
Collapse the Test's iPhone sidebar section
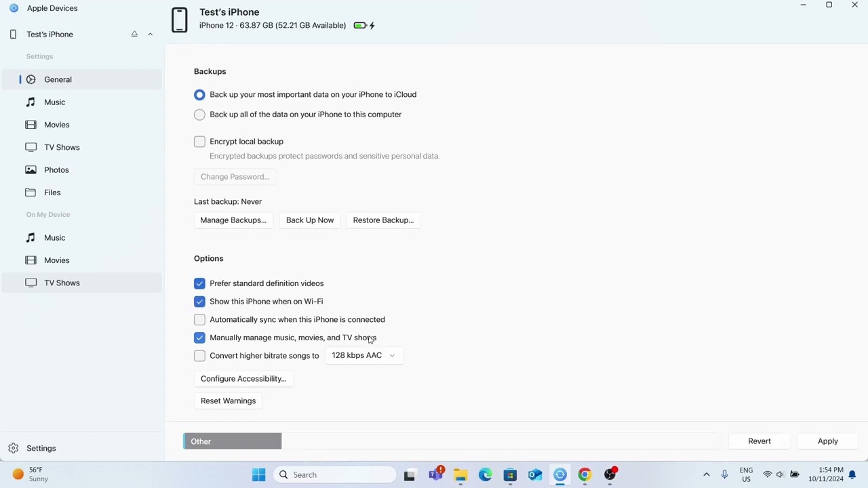coord(151,34)
